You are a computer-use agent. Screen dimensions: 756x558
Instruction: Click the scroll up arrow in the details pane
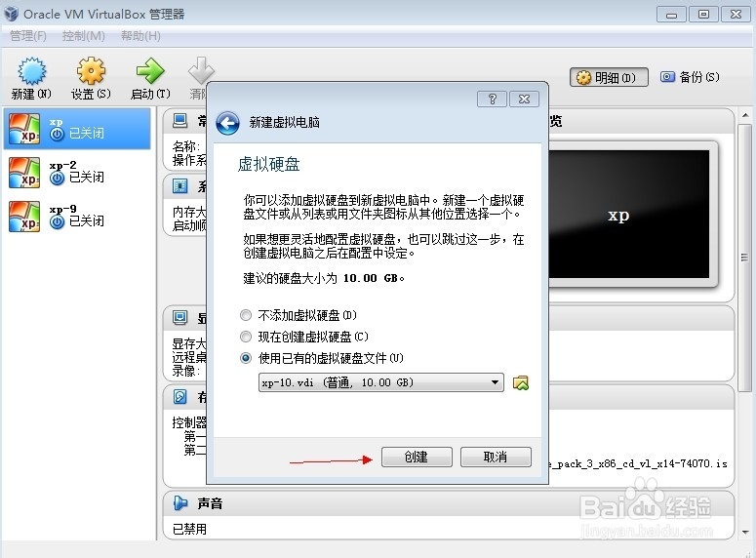click(745, 115)
